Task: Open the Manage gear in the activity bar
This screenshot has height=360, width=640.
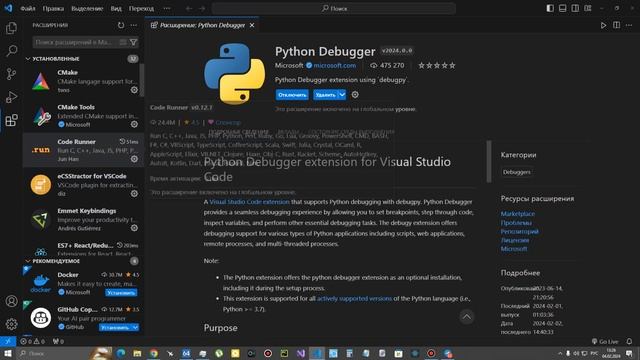Action: [11, 324]
